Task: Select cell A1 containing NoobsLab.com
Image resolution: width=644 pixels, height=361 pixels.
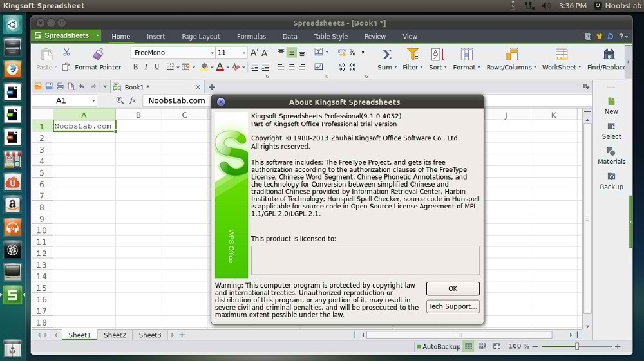Action: tap(84, 126)
